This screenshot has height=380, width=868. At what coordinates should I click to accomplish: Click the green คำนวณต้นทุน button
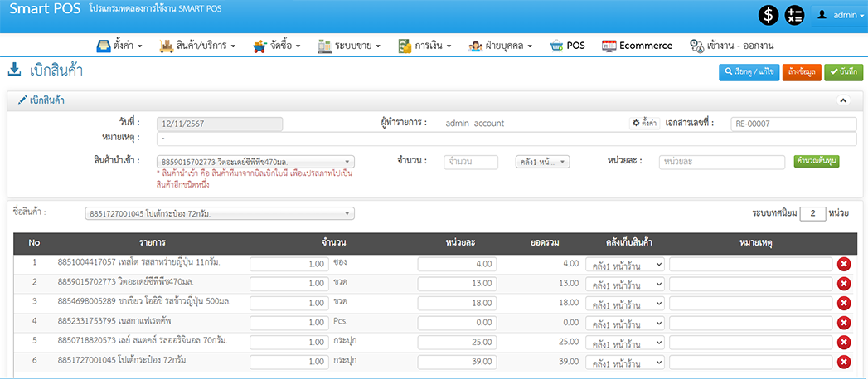click(x=817, y=161)
